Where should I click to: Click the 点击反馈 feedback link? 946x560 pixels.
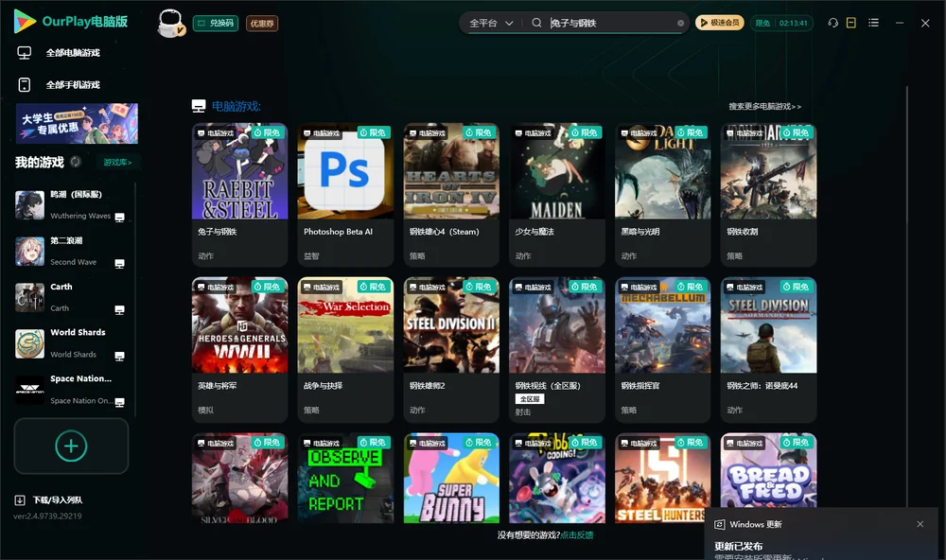(577, 534)
